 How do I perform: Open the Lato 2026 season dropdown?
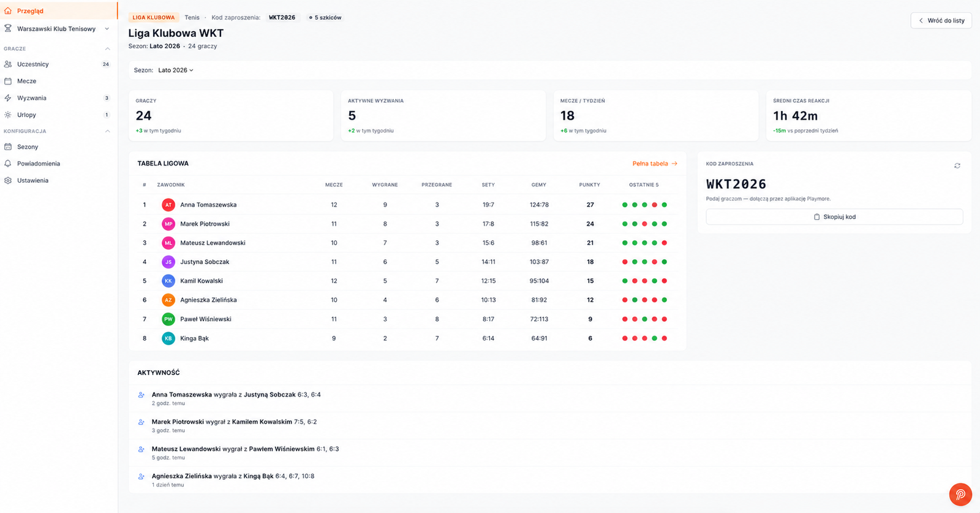pyautogui.click(x=176, y=70)
